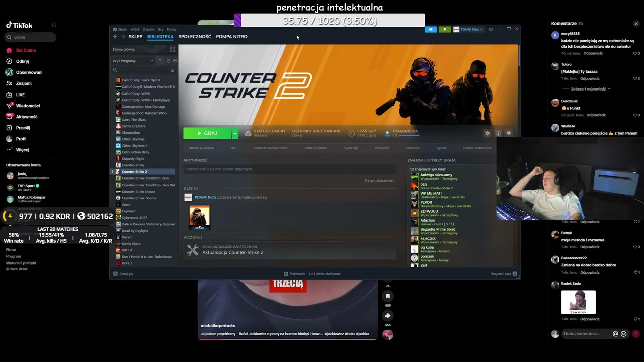Viewport: 644px width, 362px height.
Task: Open the Rynek link
Action: 441,148
